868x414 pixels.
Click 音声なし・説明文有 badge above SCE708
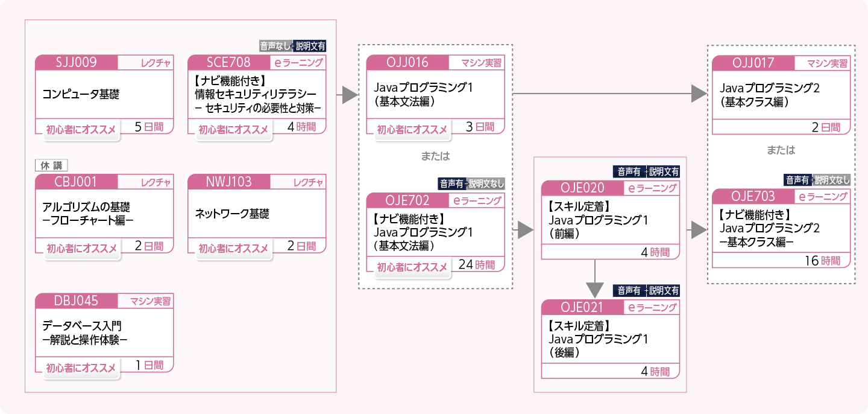click(x=292, y=46)
